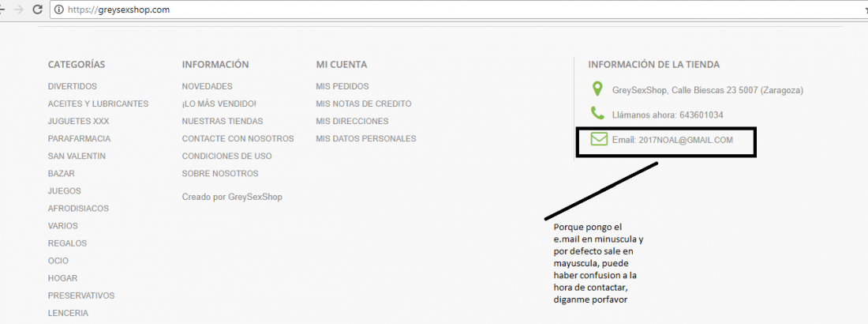
Task: Open the SAN VALENTIN category
Action: (x=77, y=156)
